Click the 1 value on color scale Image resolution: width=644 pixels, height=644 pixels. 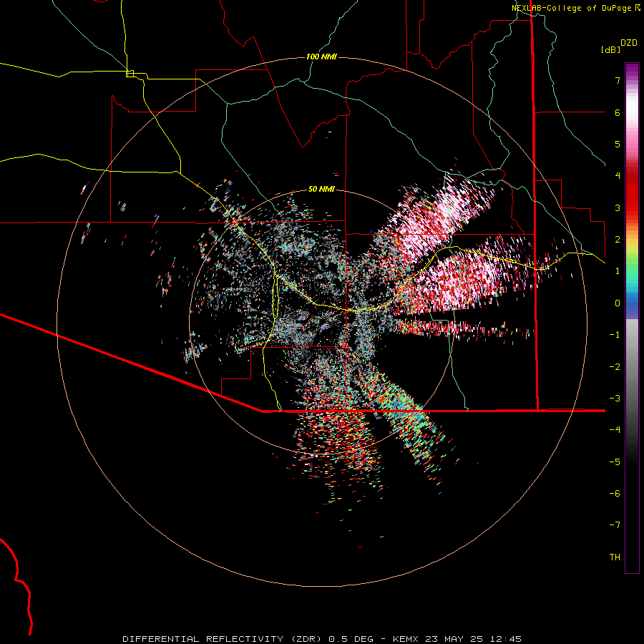(x=618, y=271)
